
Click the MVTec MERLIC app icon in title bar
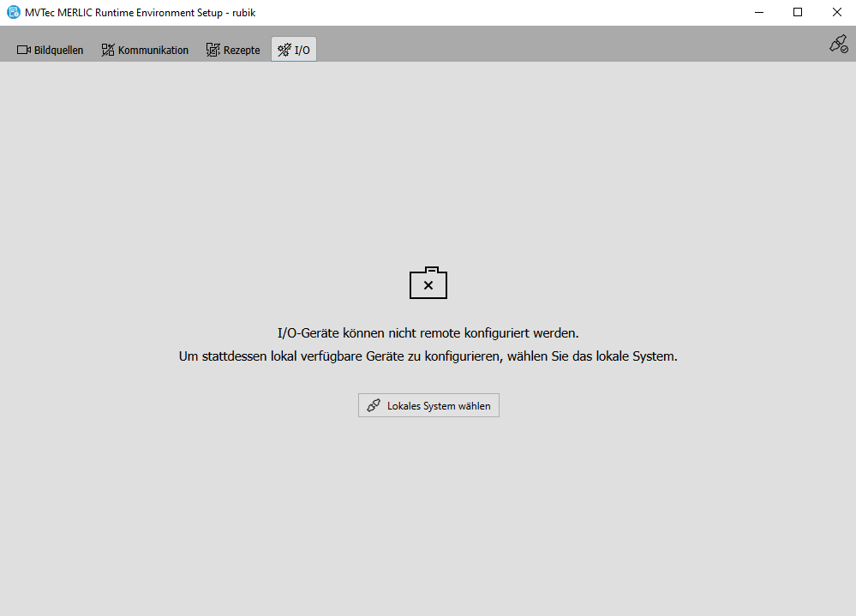(13, 12)
